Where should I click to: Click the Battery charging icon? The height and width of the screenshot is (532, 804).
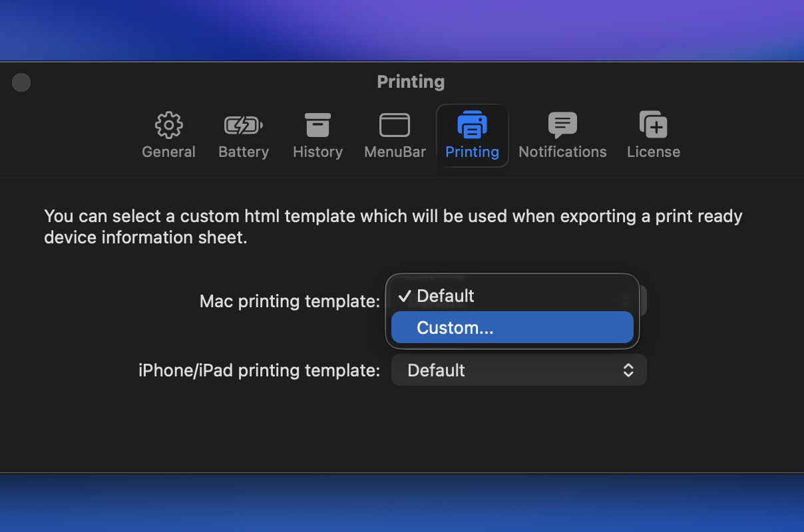tap(243, 125)
